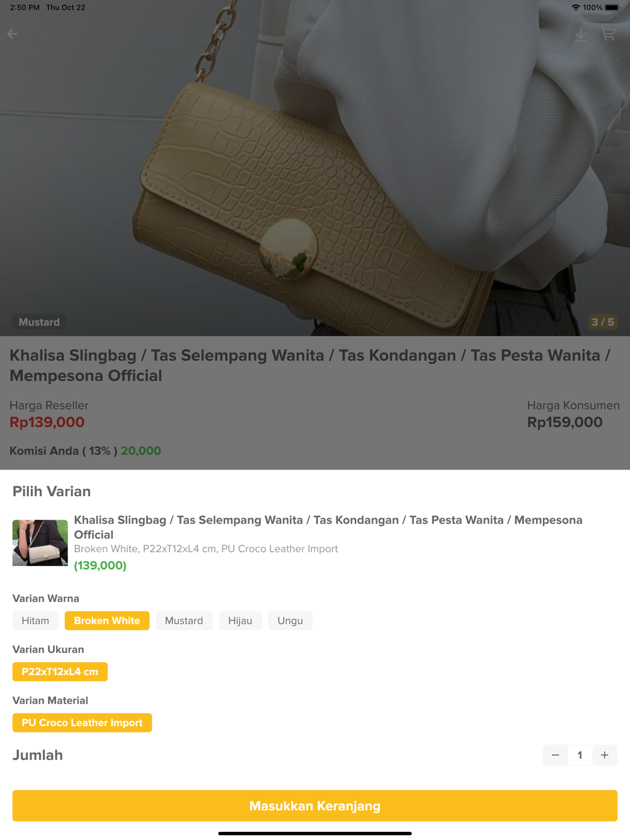Tap the battery status icon
This screenshot has height=840, width=630.
tap(612, 8)
